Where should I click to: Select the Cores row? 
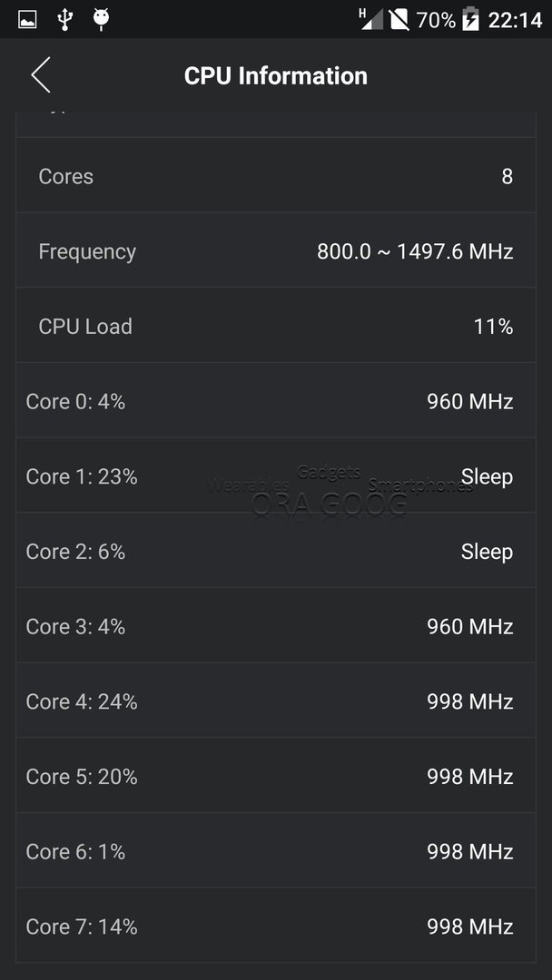click(x=276, y=175)
